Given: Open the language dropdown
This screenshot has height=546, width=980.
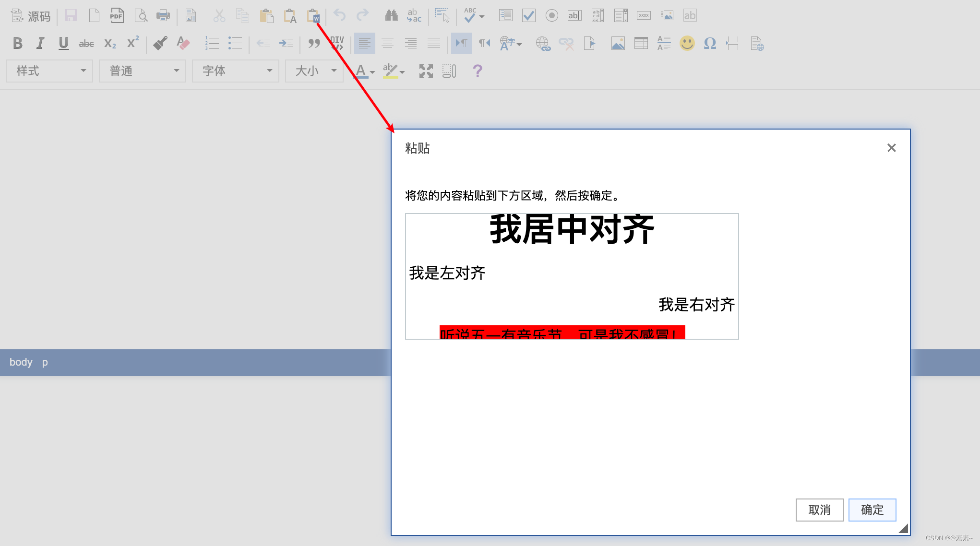Looking at the screenshot, I should [x=511, y=44].
